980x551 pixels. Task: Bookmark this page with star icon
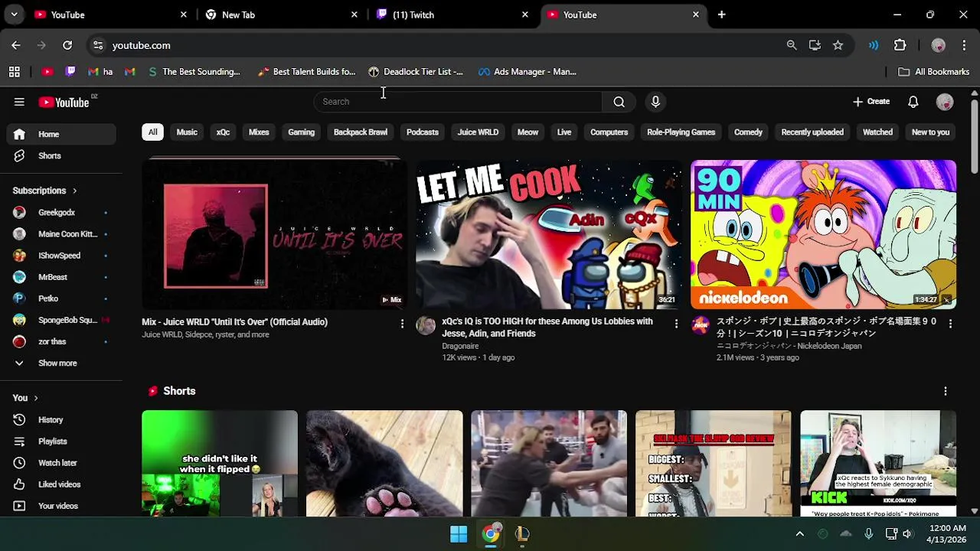838,45
